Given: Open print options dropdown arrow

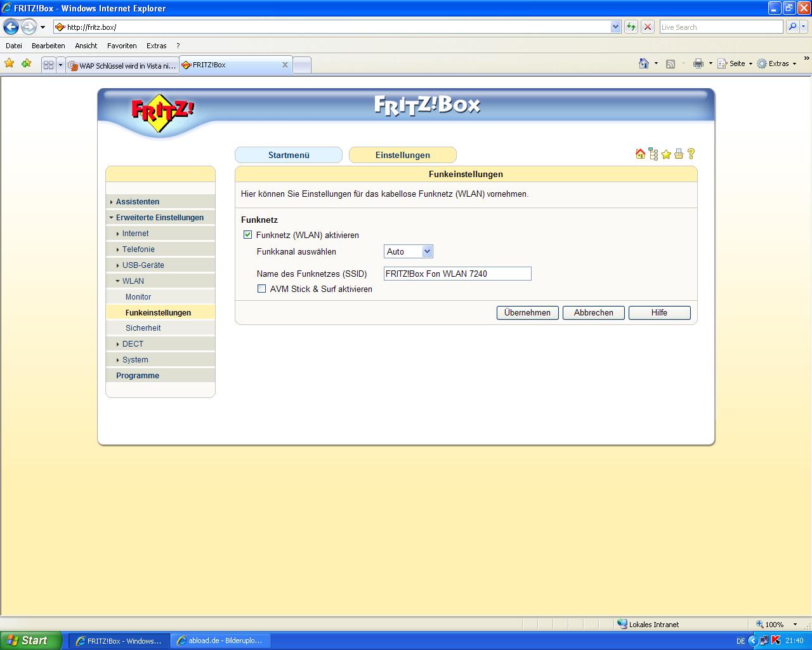Looking at the screenshot, I should (710, 63).
